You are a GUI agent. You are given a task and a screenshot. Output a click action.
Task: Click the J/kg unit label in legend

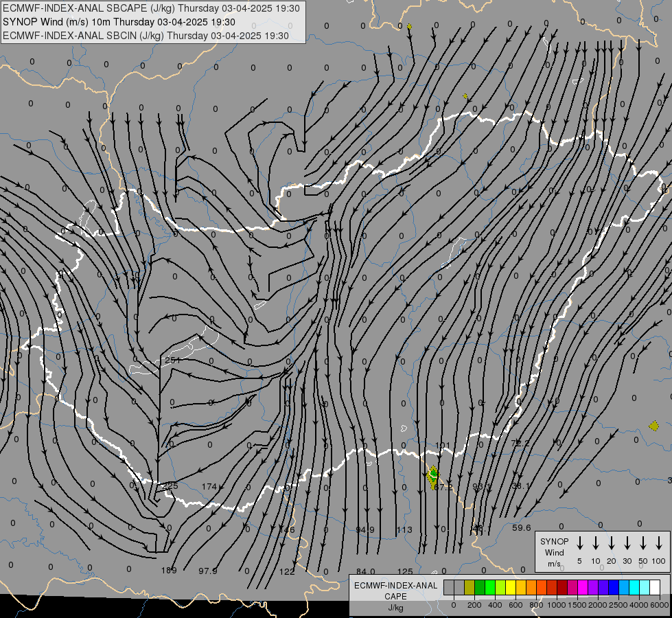(x=395, y=608)
